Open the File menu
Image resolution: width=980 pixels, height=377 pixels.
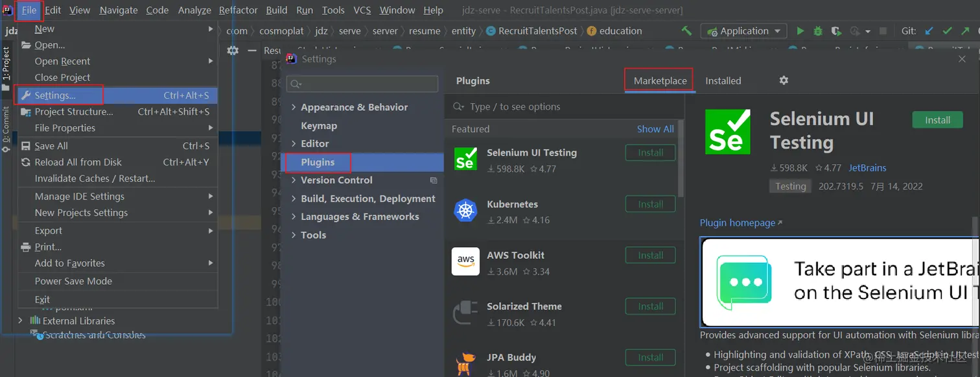tap(29, 10)
